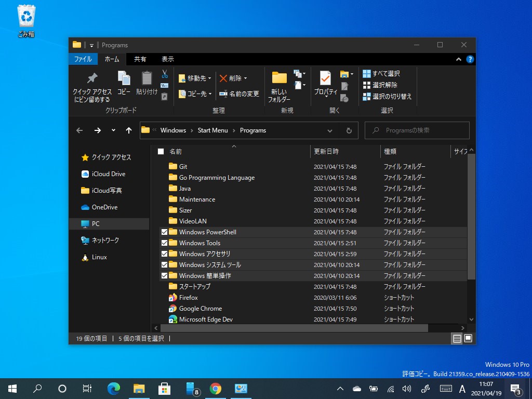Uncheck the Windows Tools folder checkbox
532x399 pixels.
[164, 243]
